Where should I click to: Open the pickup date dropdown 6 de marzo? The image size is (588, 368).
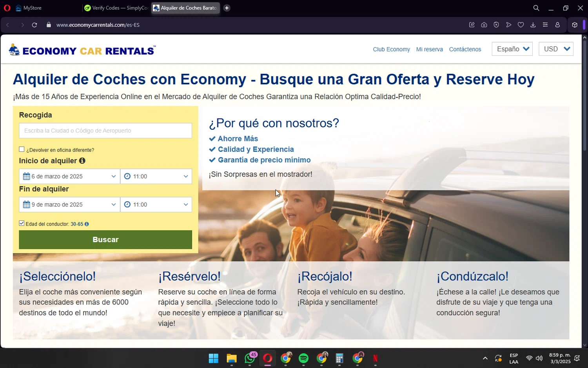[69, 176]
